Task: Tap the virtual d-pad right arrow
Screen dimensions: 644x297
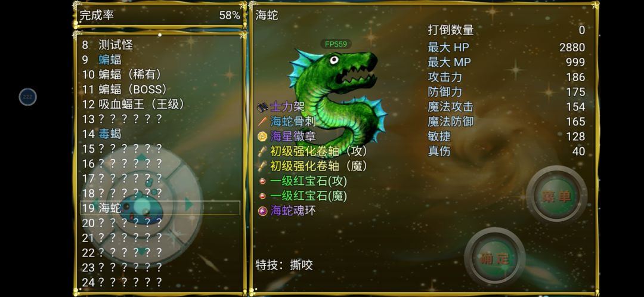Action: (x=188, y=204)
